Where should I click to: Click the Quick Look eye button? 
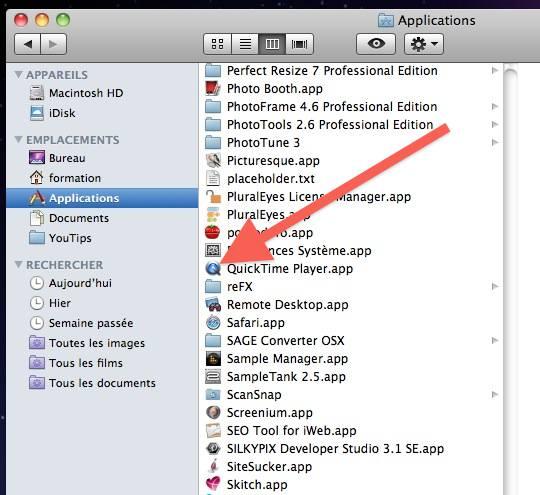[x=376, y=44]
